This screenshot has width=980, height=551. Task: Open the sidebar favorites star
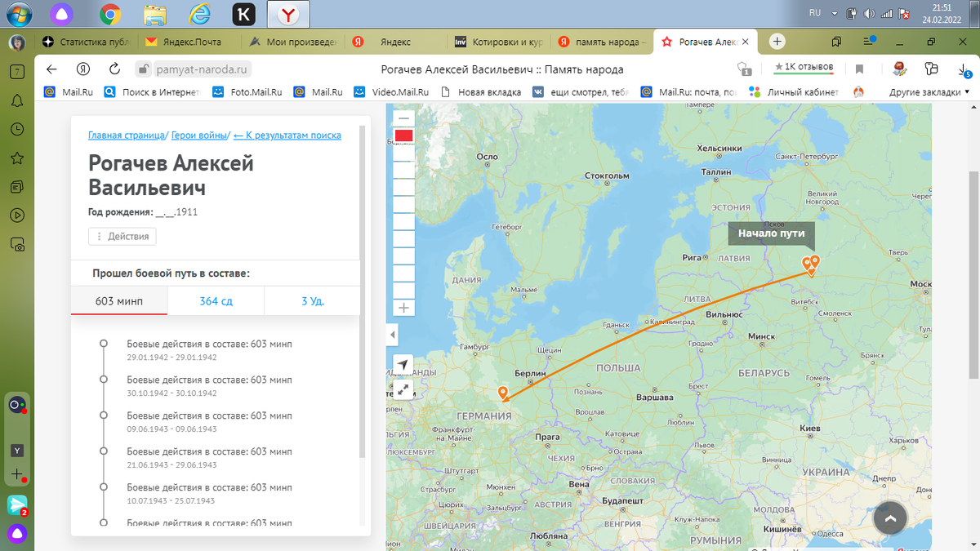(x=17, y=158)
